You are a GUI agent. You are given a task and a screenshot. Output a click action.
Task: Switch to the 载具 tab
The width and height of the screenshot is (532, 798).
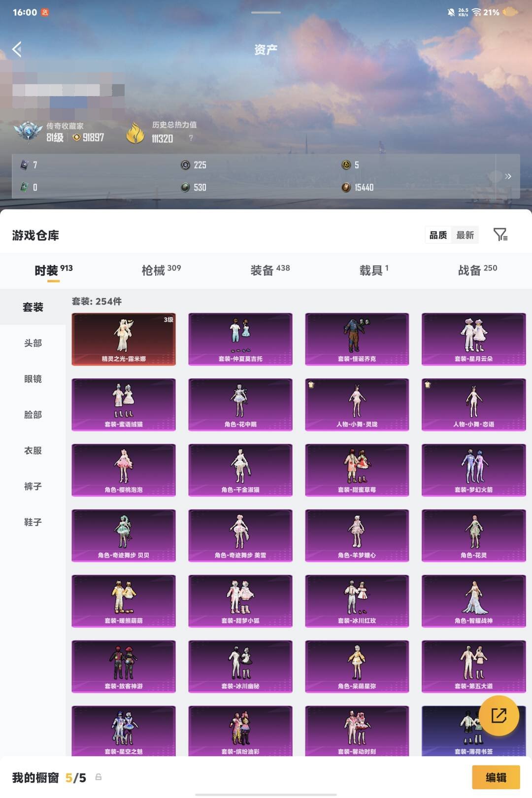click(x=374, y=270)
